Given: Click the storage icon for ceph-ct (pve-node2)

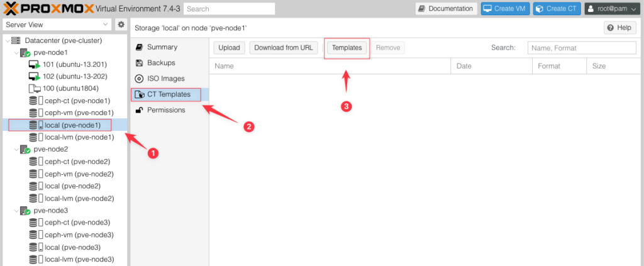Looking at the screenshot, I should 36,162.
